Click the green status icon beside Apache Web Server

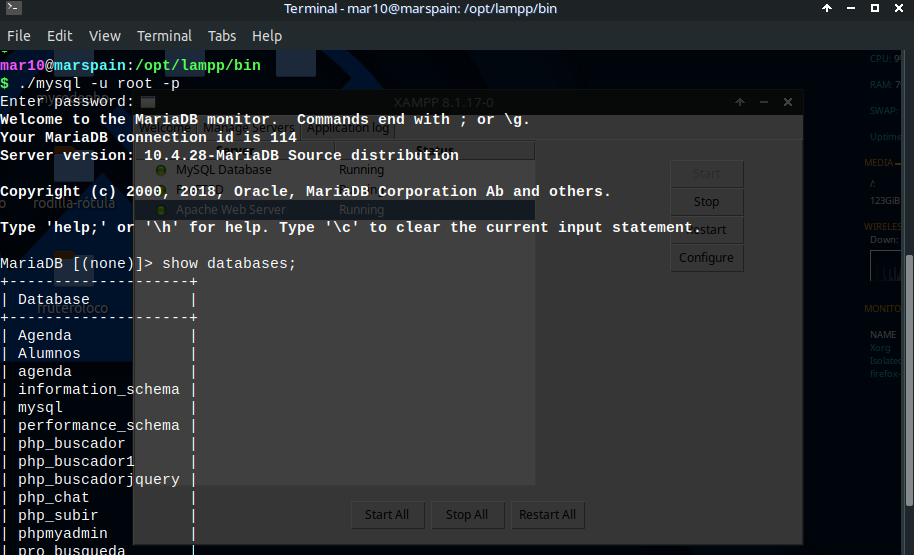tap(161, 210)
